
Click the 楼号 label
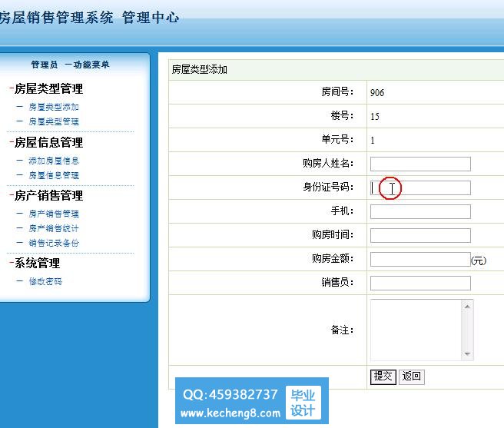(x=343, y=115)
